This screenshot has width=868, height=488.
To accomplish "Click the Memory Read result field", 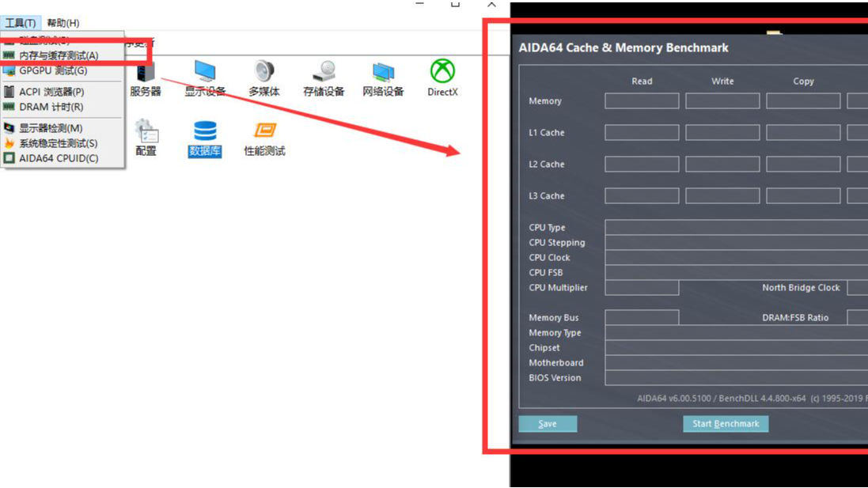I will 642,100.
